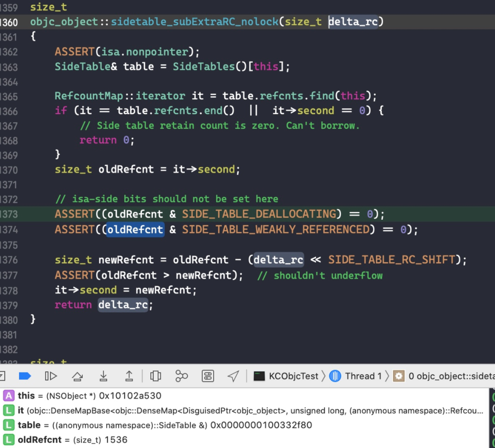
Task: Click 'SIDE_TABLE_DEALLOCATING' on line 1373
Action: click(x=259, y=214)
